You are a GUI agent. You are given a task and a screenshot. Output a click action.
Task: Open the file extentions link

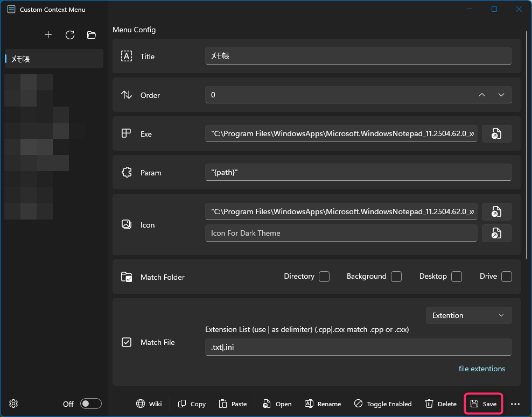[482, 369]
